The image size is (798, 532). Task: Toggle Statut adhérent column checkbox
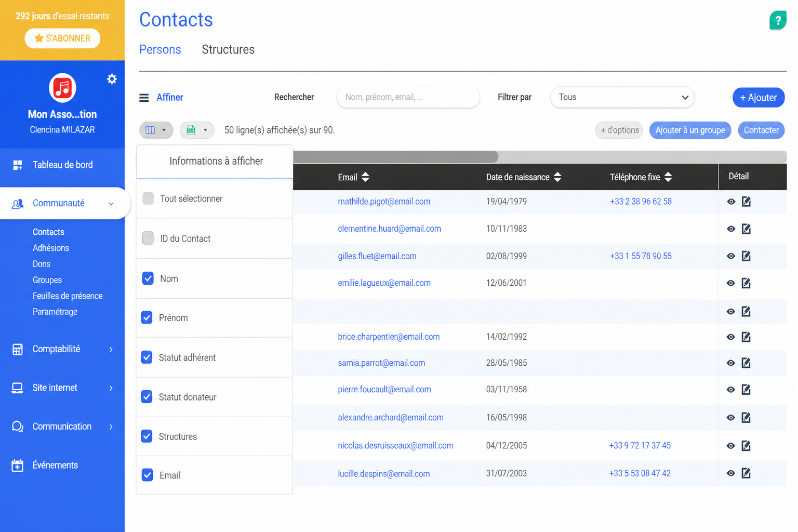point(147,357)
